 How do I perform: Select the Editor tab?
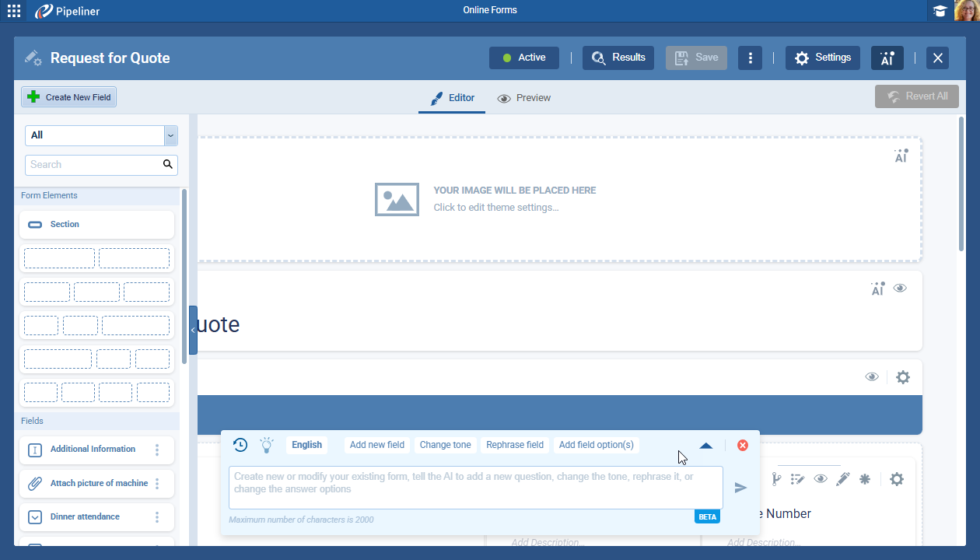click(453, 98)
